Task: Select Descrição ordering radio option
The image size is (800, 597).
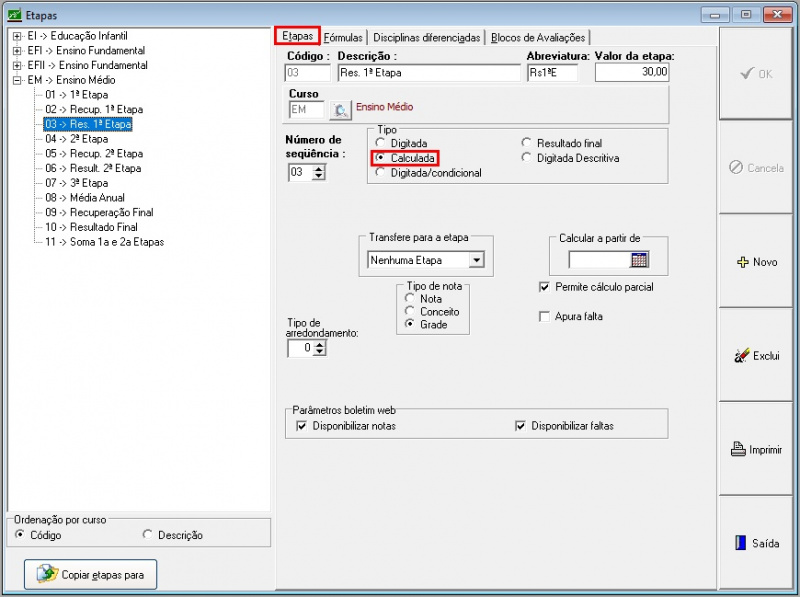Action: coord(149,535)
